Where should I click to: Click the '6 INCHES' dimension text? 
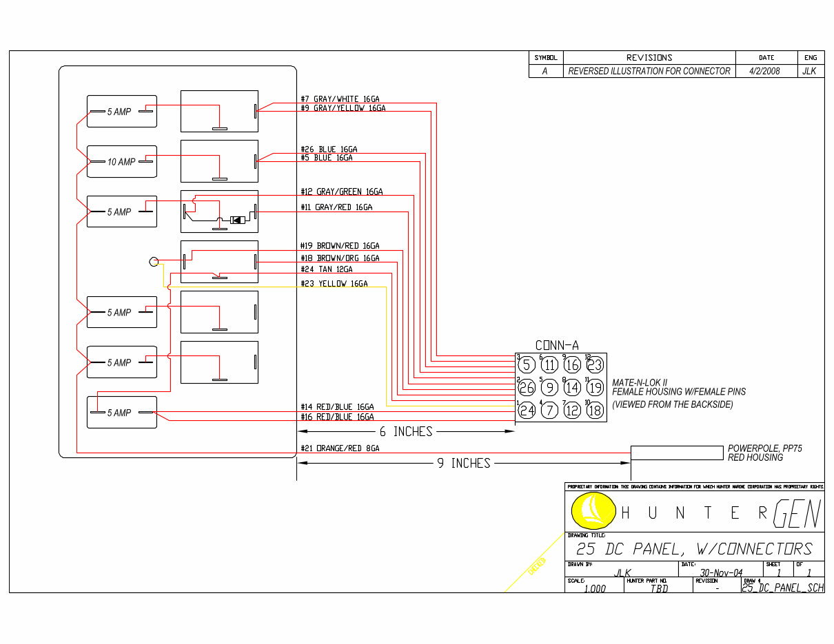406,432
